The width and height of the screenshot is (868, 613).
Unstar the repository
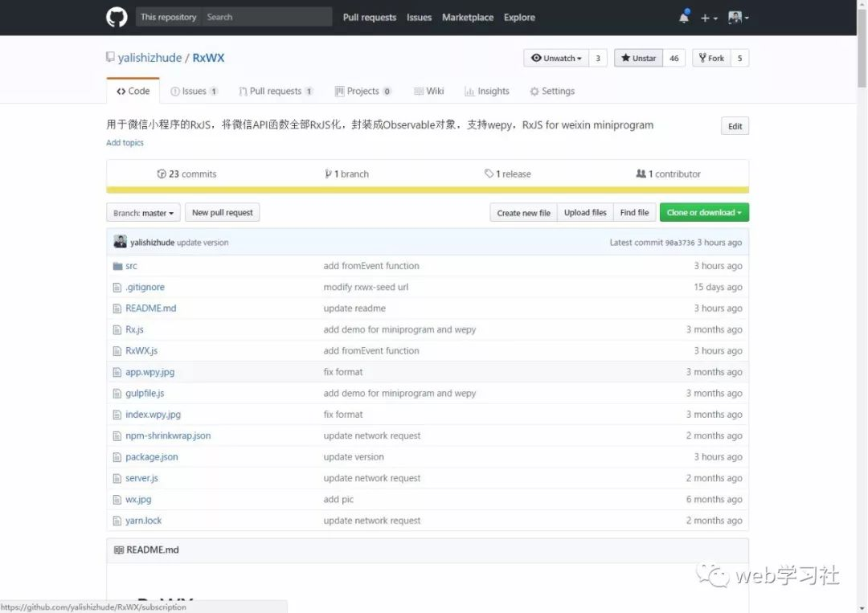pyautogui.click(x=638, y=58)
